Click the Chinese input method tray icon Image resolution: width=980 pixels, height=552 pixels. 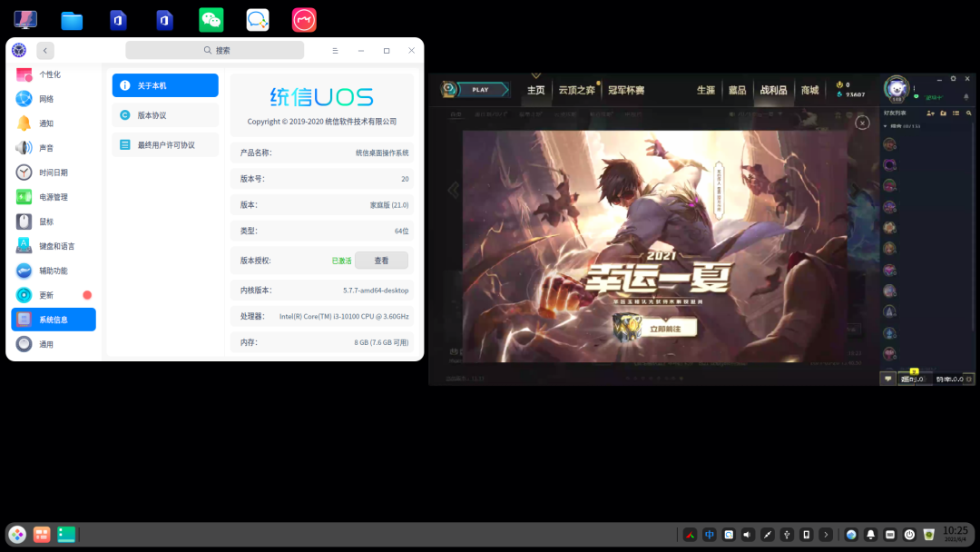(710, 535)
